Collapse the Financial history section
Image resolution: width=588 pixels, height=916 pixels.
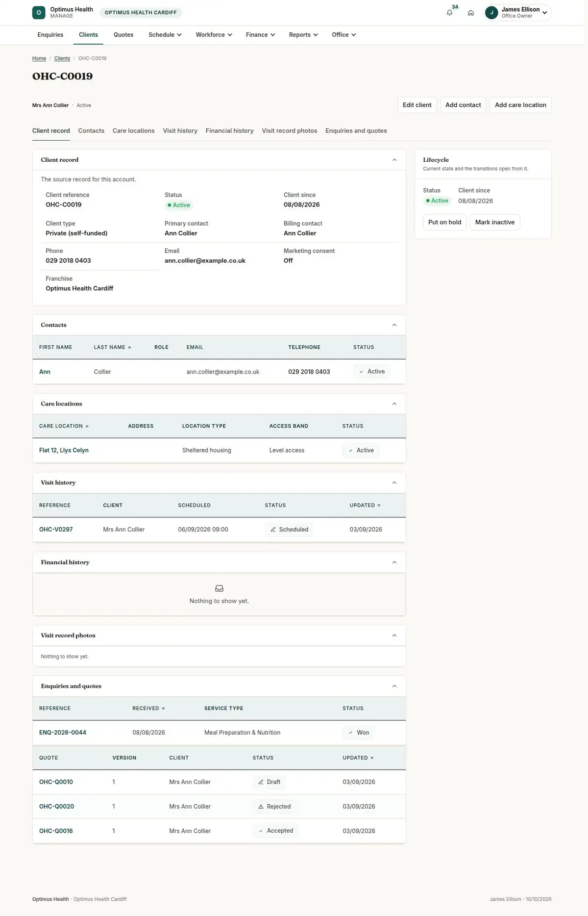394,562
